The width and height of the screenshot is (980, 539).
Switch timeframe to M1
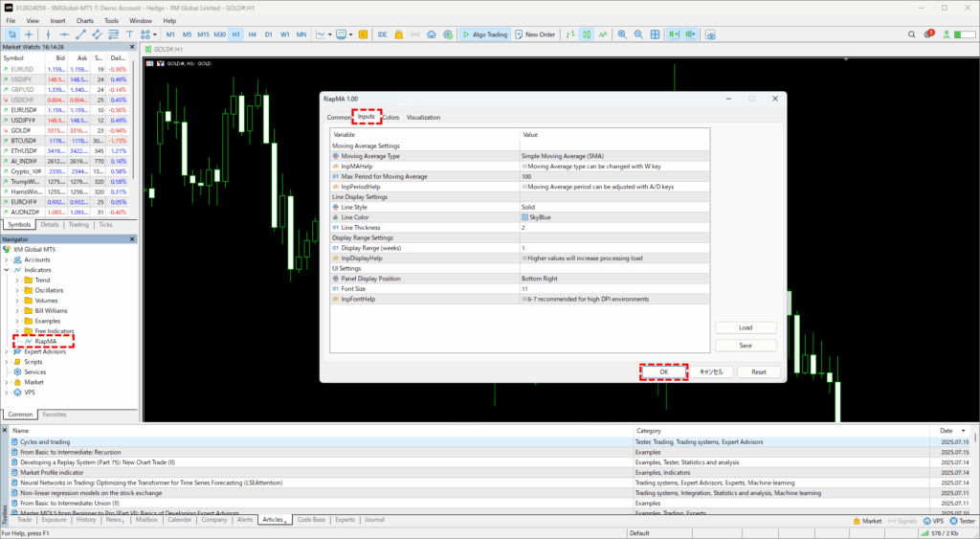click(170, 34)
